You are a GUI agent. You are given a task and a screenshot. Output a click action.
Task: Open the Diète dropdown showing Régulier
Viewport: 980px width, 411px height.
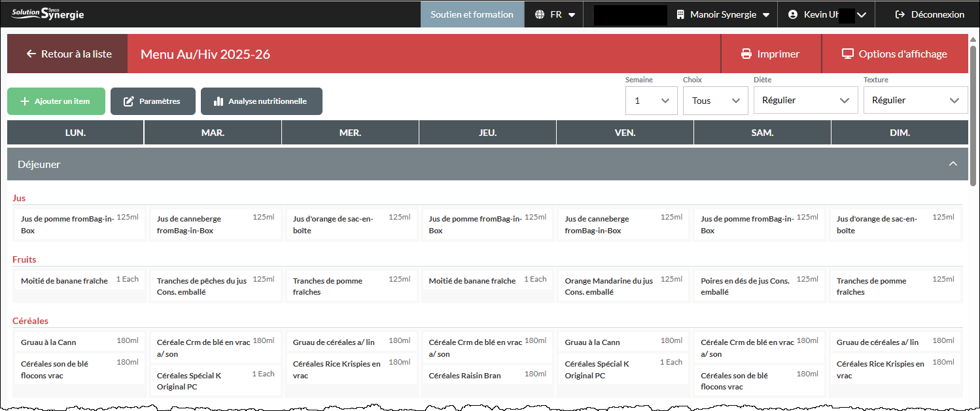point(806,101)
